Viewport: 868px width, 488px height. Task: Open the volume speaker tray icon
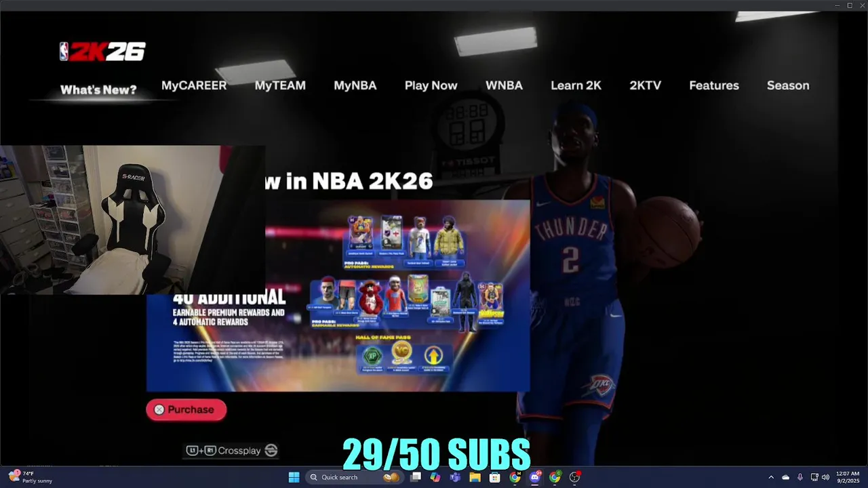[825, 477]
